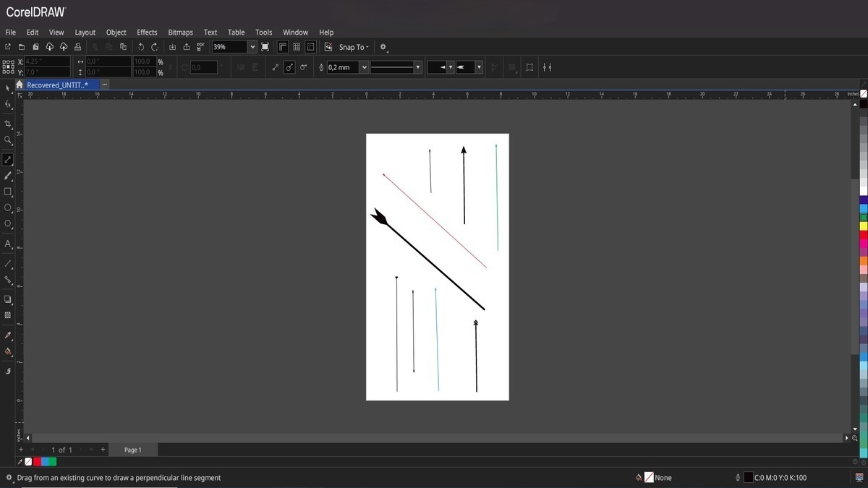868x488 pixels.
Task: Select the Polygon tool
Action: click(x=8, y=223)
